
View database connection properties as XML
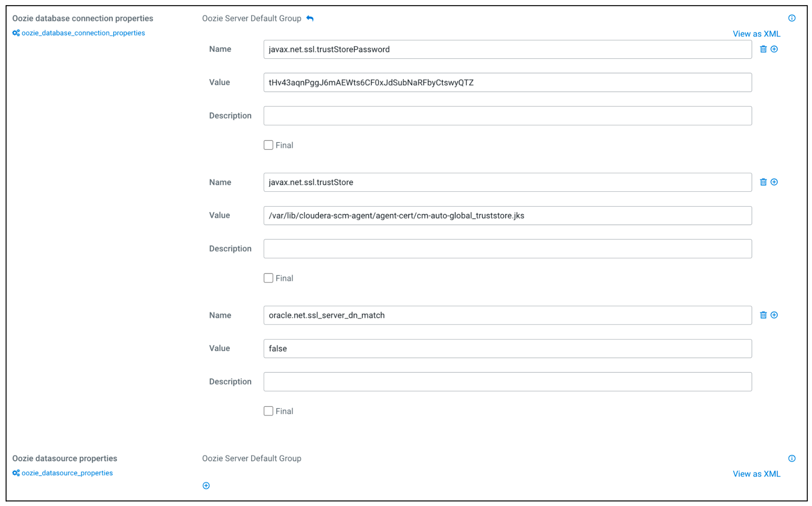tap(756, 34)
